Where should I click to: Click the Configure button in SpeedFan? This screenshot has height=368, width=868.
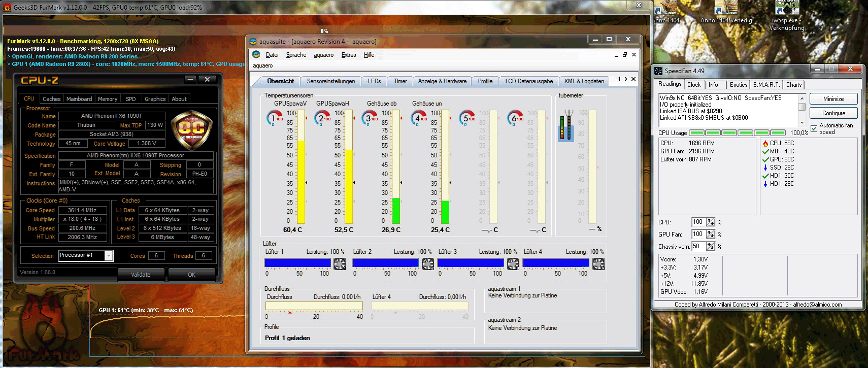[833, 113]
